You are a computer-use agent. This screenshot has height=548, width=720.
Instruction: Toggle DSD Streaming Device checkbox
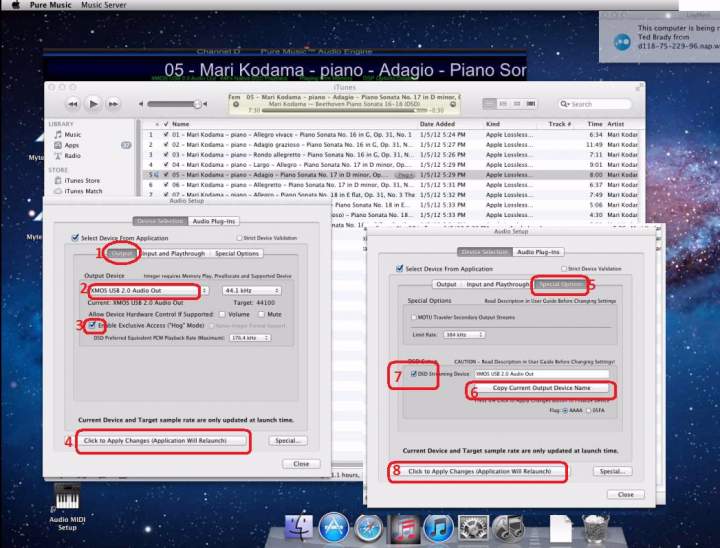[x=414, y=374]
